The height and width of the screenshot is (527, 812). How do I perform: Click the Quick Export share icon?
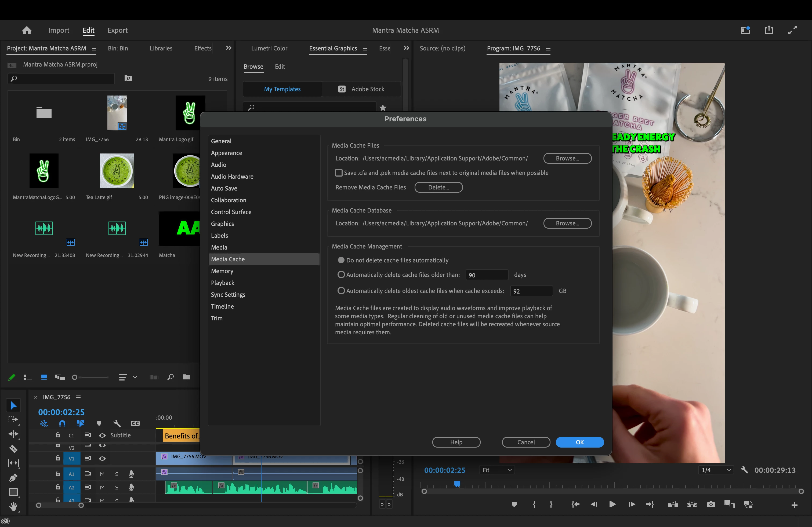pos(769,30)
